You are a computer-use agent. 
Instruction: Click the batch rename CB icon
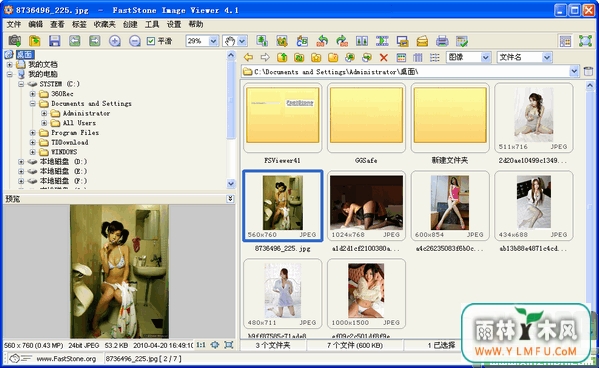point(302,41)
